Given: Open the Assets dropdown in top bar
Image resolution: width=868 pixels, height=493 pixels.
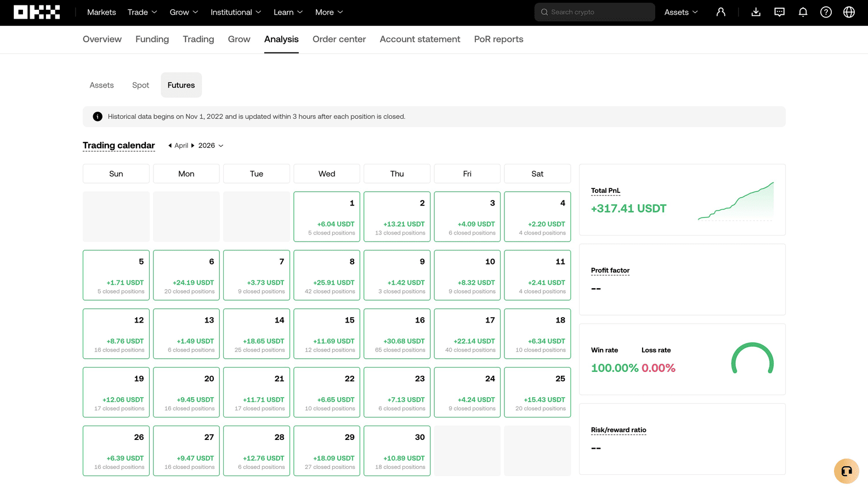Looking at the screenshot, I should coord(681,12).
